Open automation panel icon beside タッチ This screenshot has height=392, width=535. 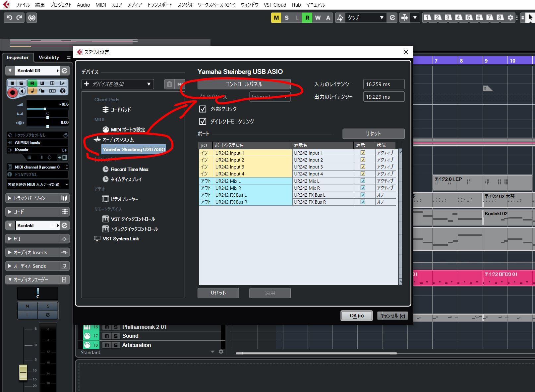(x=392, y=18)
